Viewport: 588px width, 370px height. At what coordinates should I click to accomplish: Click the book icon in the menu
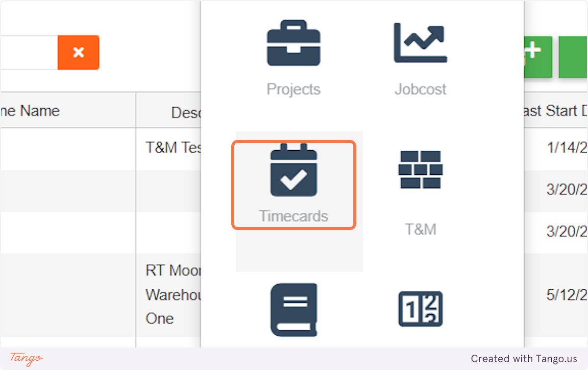coord(294,309)
